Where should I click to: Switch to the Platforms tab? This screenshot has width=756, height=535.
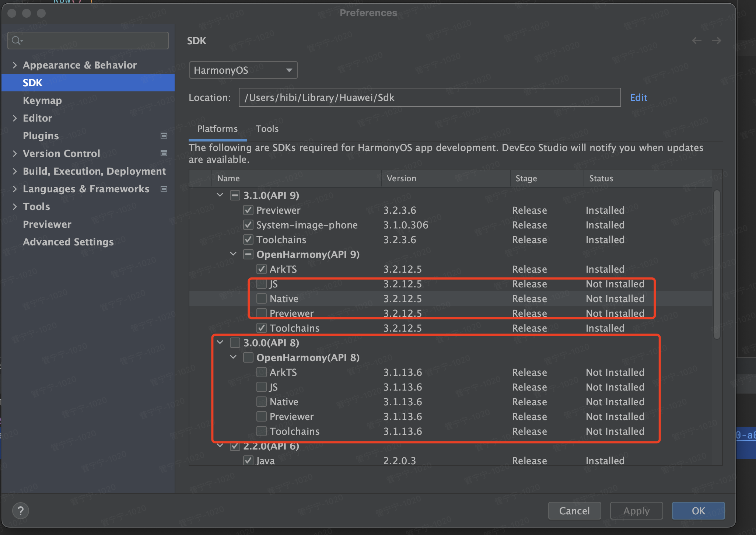pos(217,129)
